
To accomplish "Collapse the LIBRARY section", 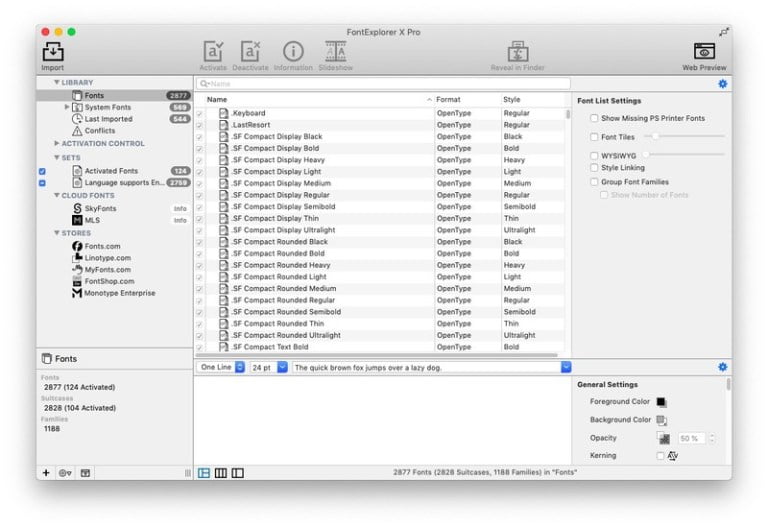I will click(x=57, y=82).
